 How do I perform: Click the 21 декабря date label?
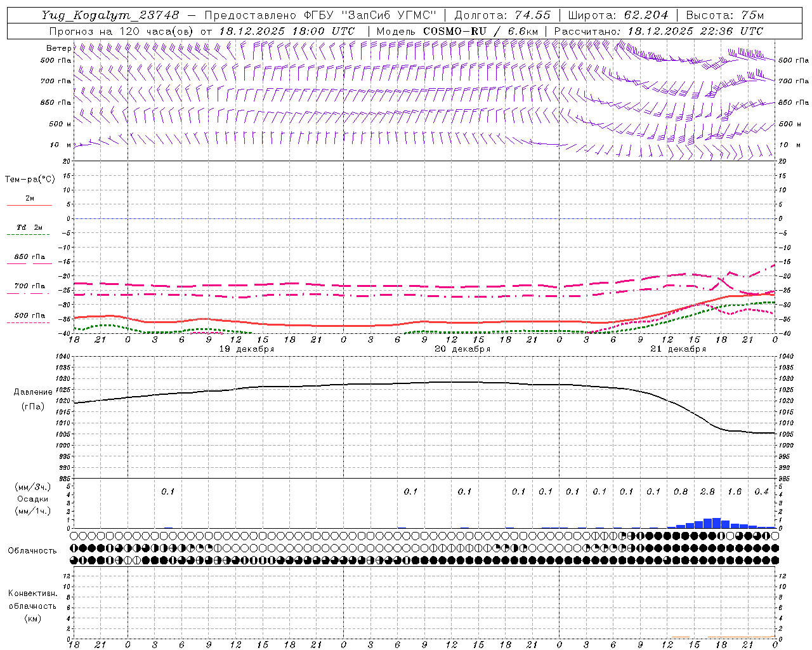[x=678, y=349]
